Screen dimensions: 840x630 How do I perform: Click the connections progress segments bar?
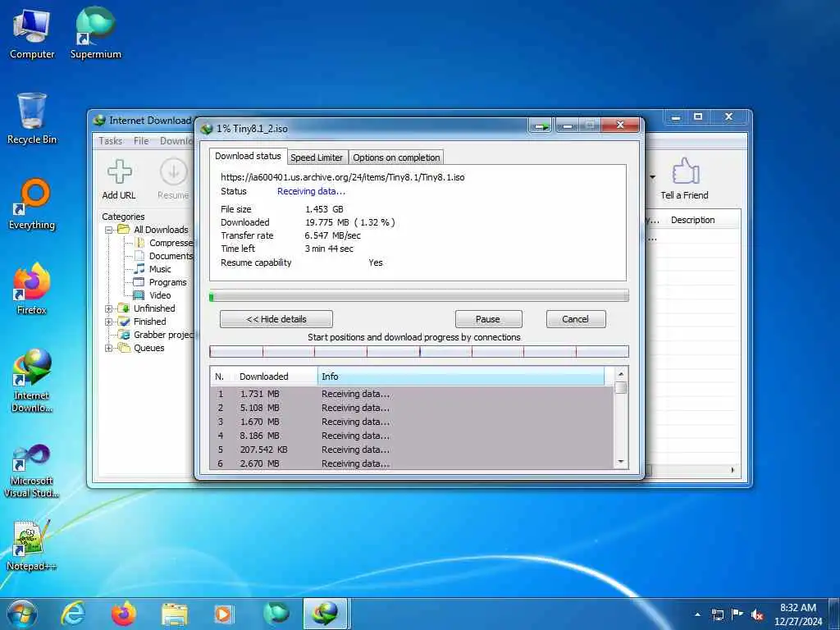(419, 351)
